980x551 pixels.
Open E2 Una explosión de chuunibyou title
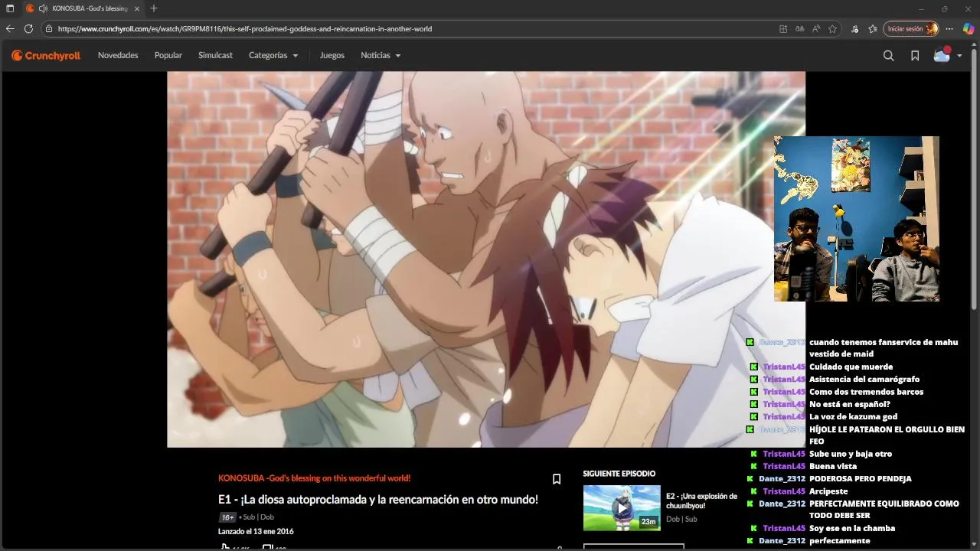(701, 500)
